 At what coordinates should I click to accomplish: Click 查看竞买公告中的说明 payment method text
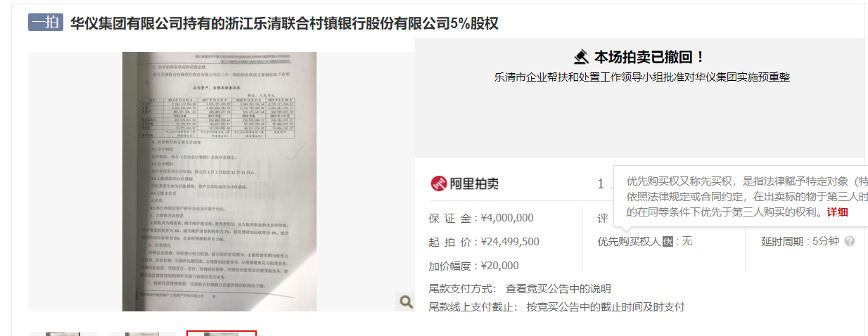(x=559, y=289)
